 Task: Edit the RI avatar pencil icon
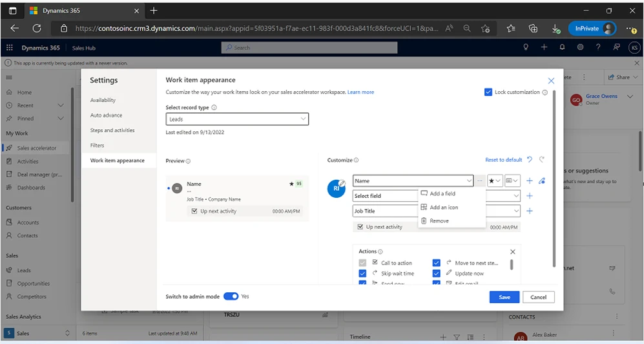tap(342, 184)
